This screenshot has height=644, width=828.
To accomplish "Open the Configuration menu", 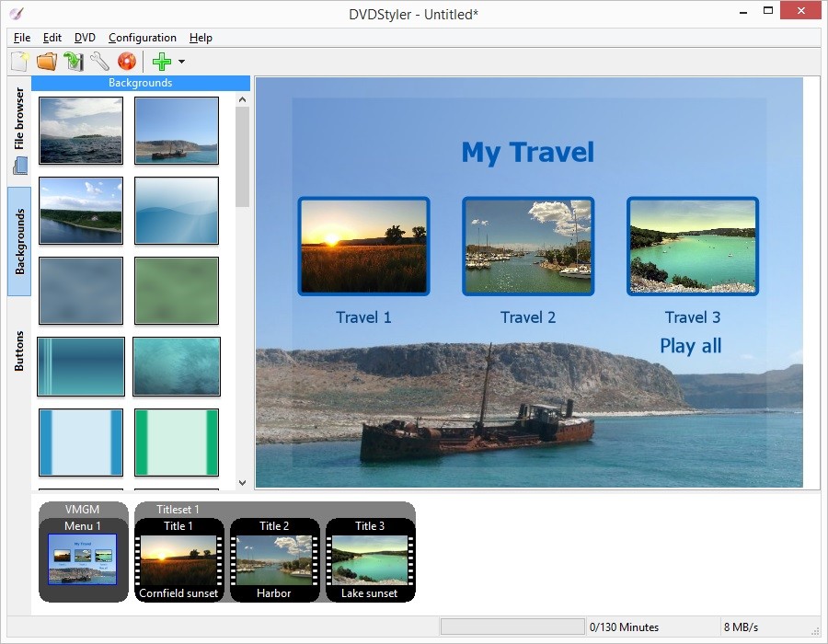I will coord(142,38).
